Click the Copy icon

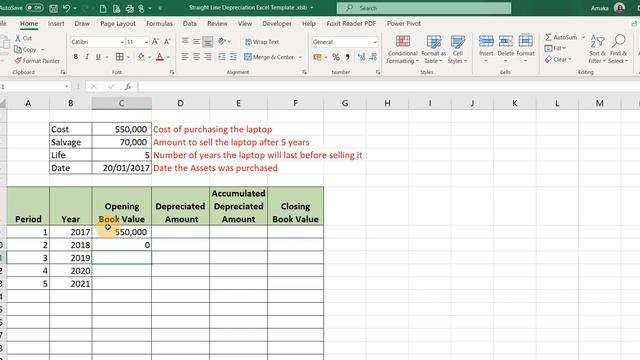pyautogui.click(x=18, y=49)
